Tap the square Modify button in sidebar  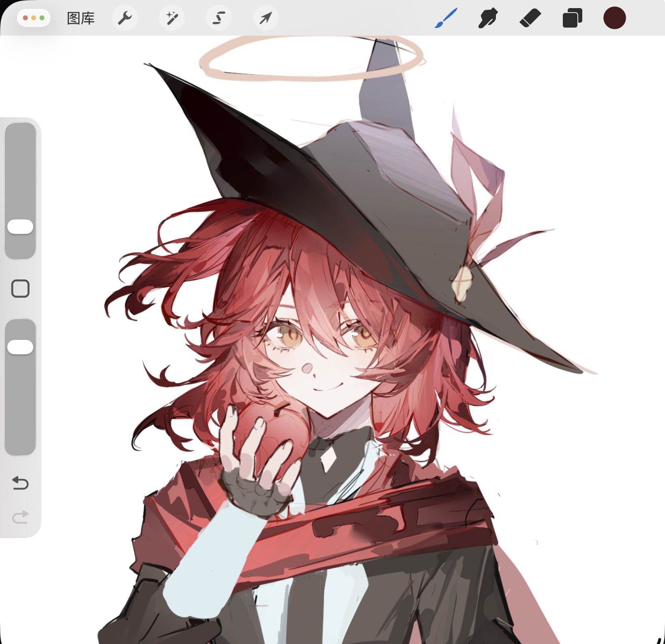20,289
